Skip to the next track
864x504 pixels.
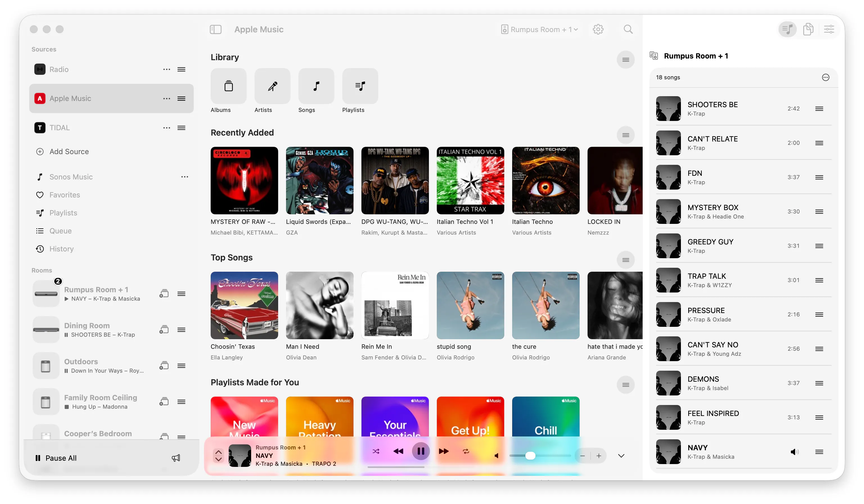click(x=444, y=451)
